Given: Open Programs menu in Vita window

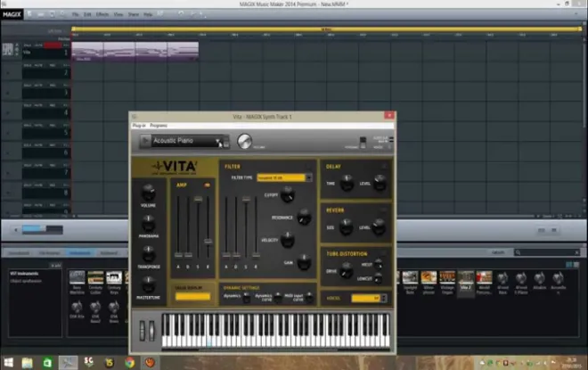Looking at the screenshot, I should point(159,126).
